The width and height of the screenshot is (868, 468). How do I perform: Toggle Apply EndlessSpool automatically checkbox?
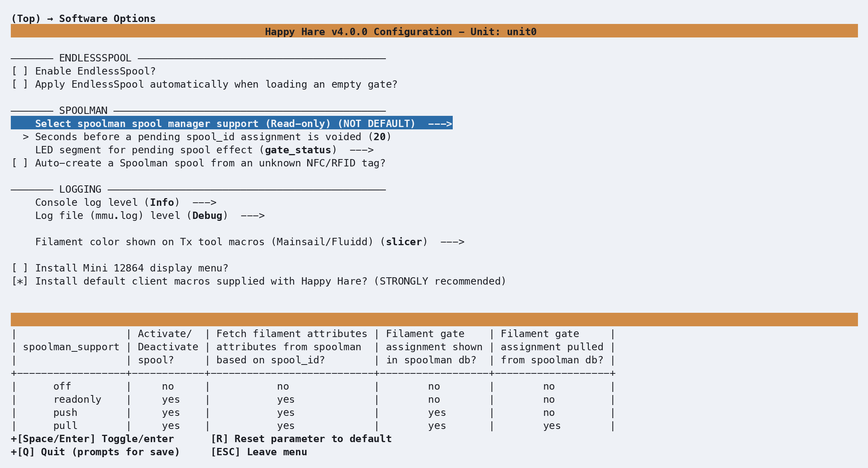tap(204, 84)
